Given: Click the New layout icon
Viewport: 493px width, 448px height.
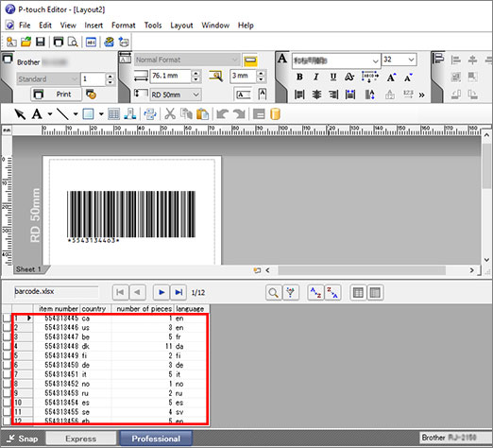Looking at the screenshot, I should (11, 42).
